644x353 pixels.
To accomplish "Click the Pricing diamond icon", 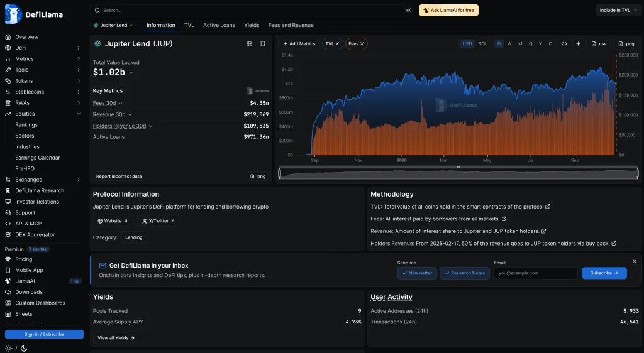I will pyautogui.click(x=8, y=259).
